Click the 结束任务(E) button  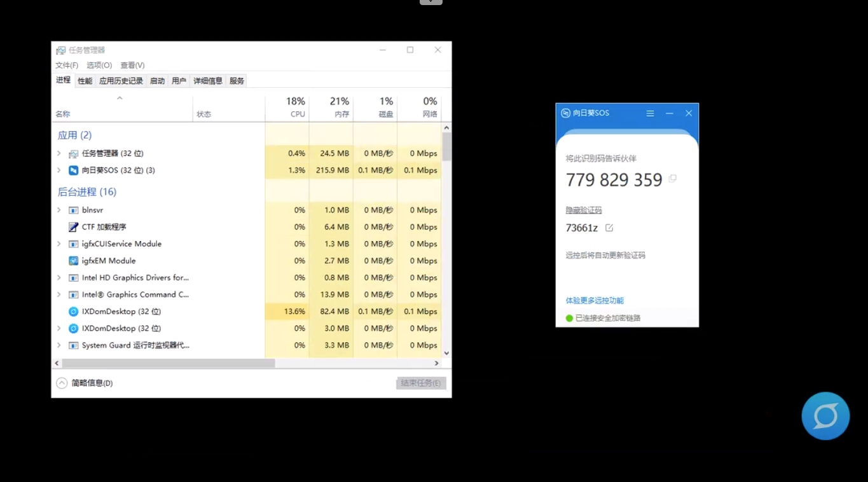coord(421,383)
